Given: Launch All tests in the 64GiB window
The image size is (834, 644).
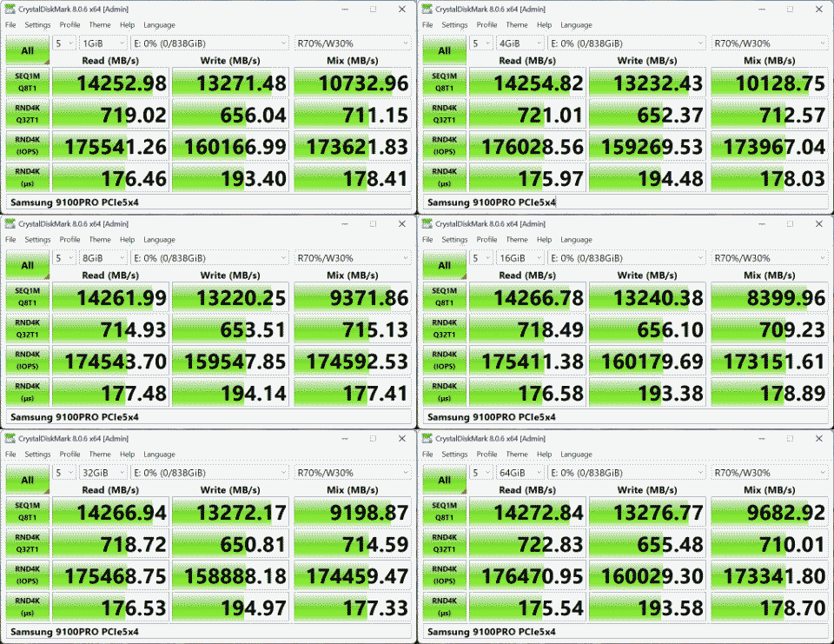Looking at the screenshot, I should 445,480.
